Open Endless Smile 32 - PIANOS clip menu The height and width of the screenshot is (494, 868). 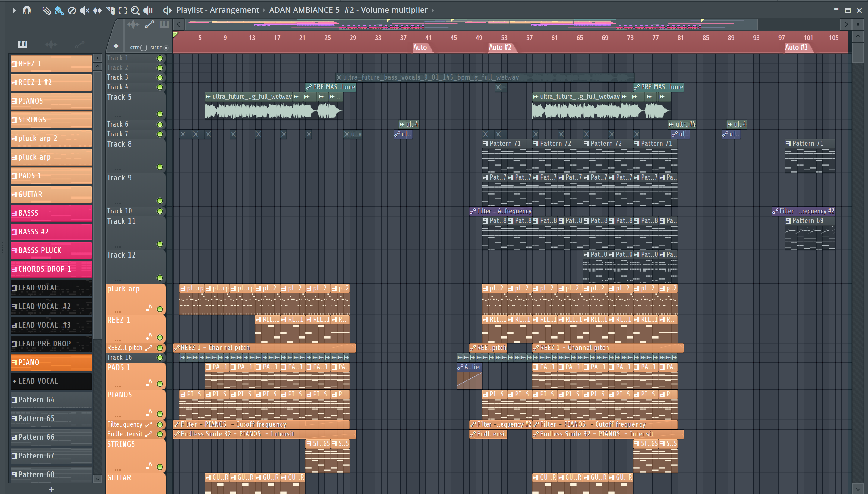click(x=177, y=434)
